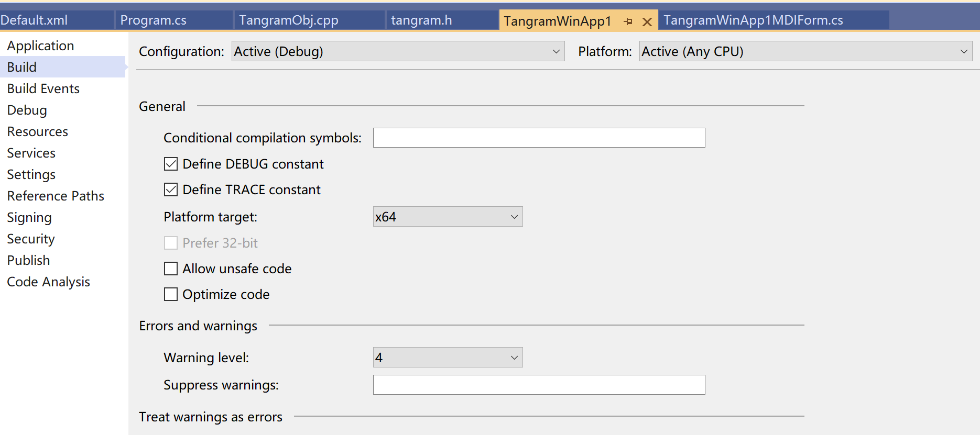The width and height of the screenshot is (980, 435).
Task: Focus the Conditional compilation symbols field
Action: click(x=539, y=138)
